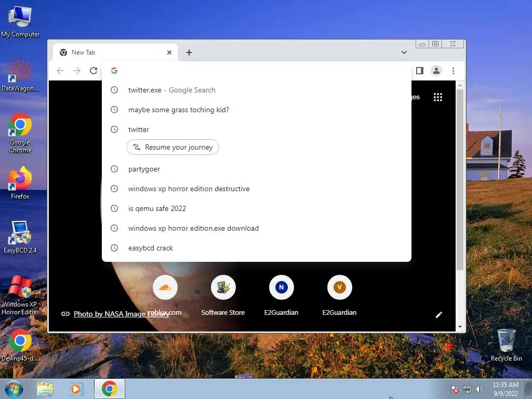Customize this page pencil icon
The width and height of the screenshot is (532, 399).
click(x=438, y=314)
